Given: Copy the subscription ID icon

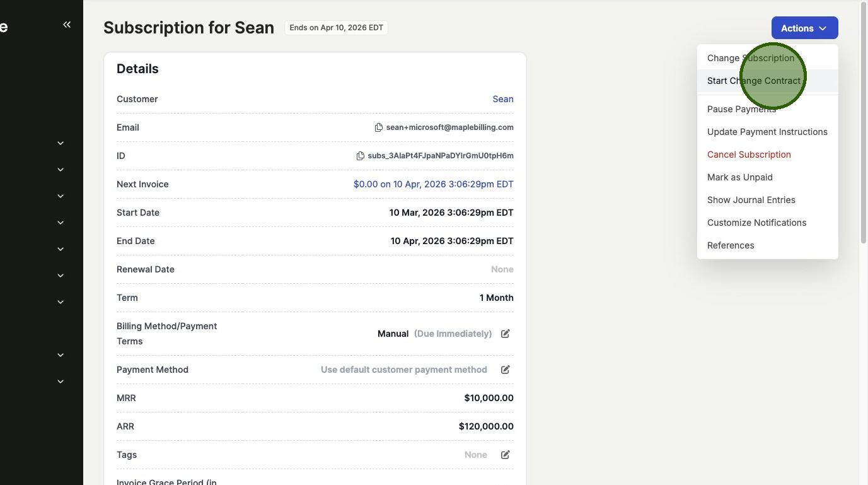Looking at the screenshot, I should [x=360, y=156].
